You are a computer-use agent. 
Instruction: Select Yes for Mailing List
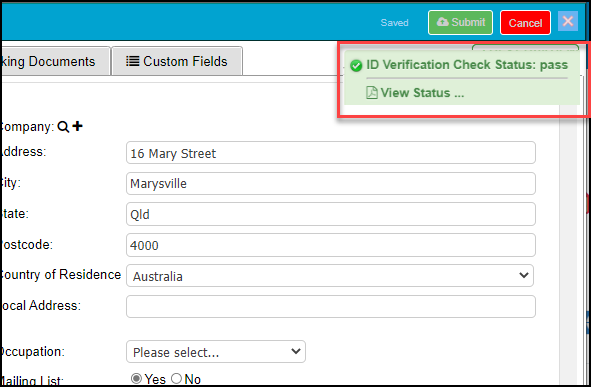(x=136, y=378)
